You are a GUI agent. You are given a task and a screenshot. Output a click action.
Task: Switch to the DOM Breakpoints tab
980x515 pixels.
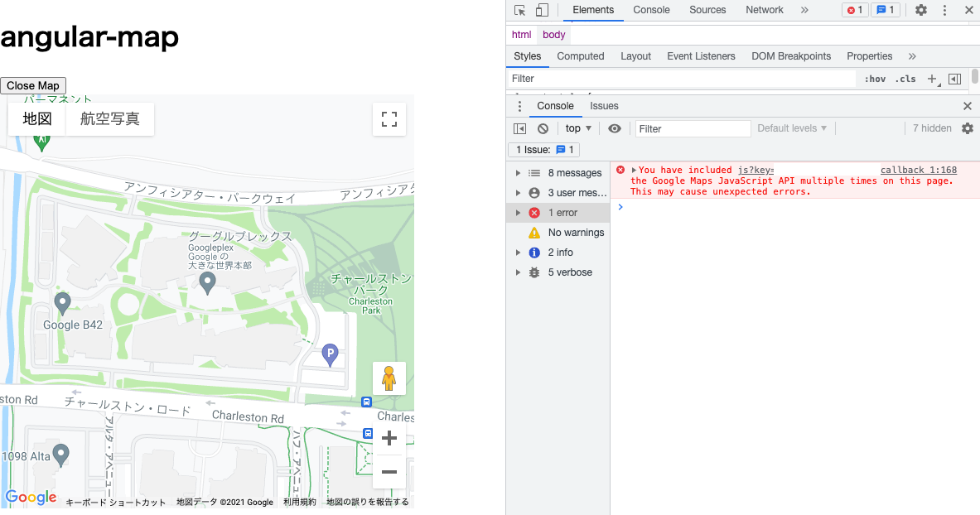(x=791, y=56)
